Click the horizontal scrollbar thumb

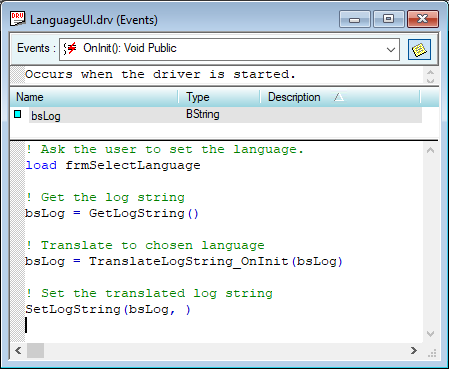(35, 351)
